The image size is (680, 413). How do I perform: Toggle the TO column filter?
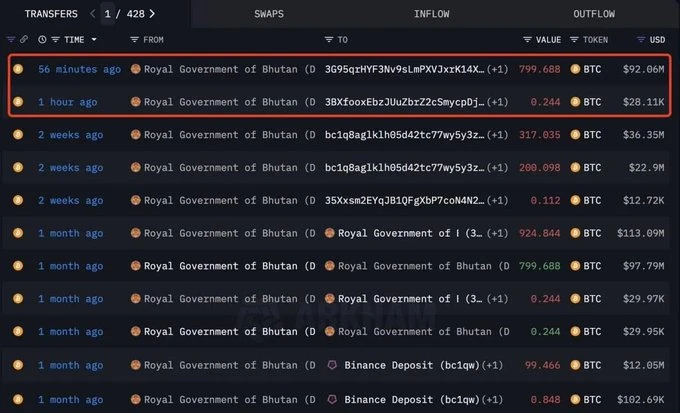coord(329,40)
